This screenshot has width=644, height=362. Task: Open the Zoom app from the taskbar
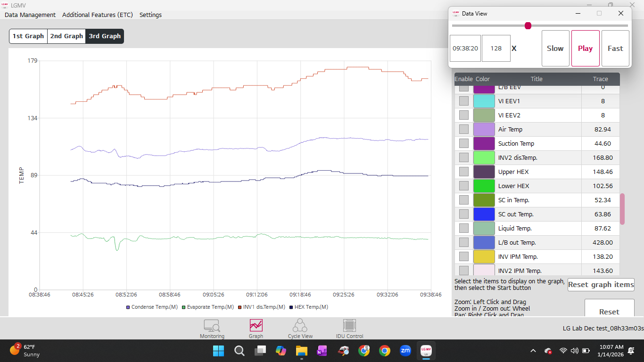click(x=405, y=351)
